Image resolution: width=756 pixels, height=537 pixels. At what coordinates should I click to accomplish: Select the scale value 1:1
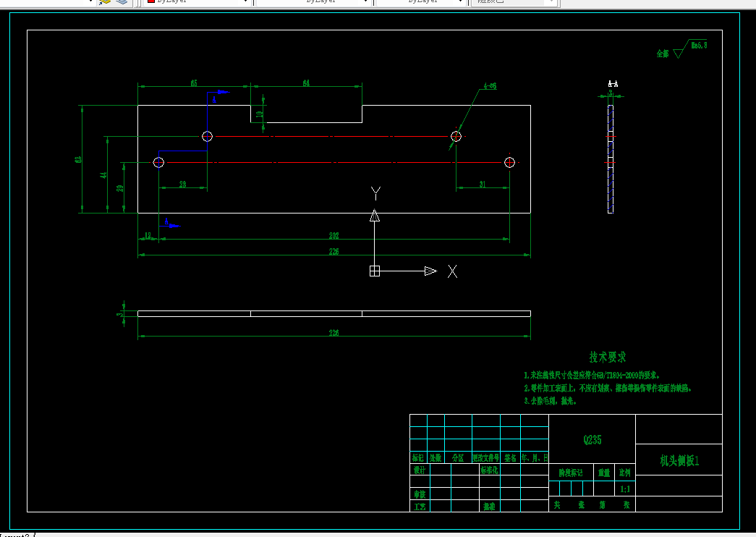[x=625, y=489]
